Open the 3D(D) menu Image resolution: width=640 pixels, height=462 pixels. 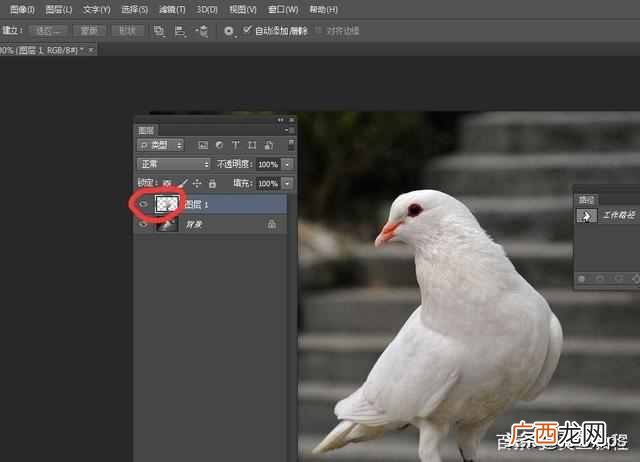tap(207, 9)
